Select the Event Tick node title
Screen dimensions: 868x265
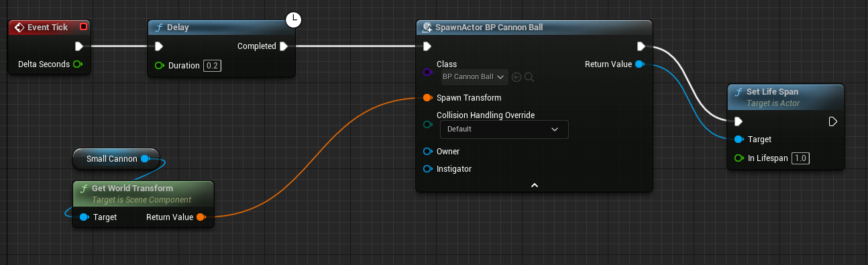click(47, 28)
